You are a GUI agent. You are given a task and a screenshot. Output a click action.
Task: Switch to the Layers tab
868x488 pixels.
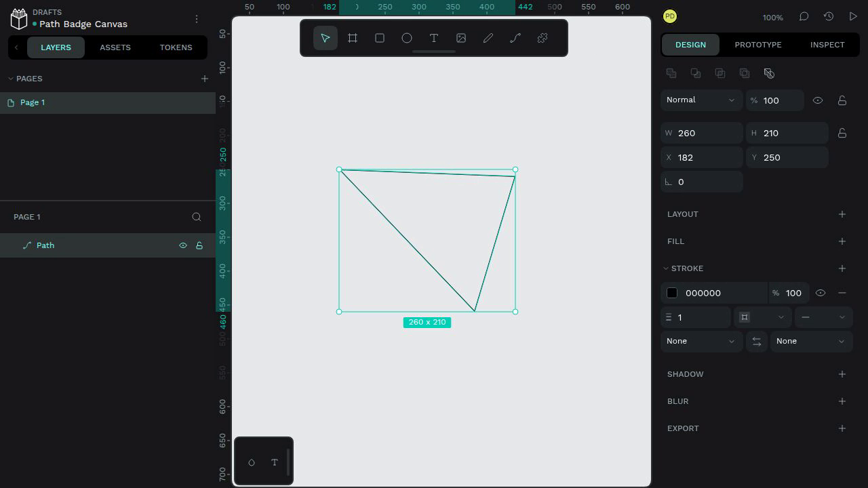point(56,47)
